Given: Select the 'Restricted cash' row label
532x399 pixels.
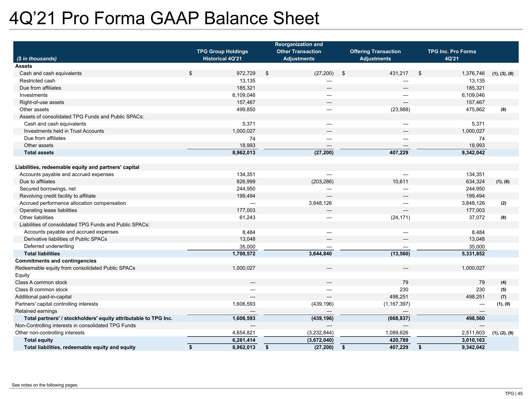Looking at the screenshot, I should click(x=38, y=81).
